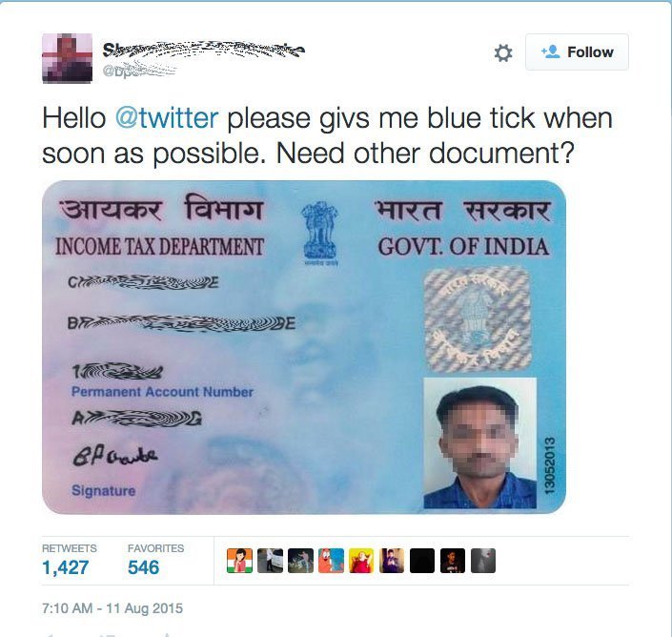Screen dimensions: 672x637
Task: Click the Follow button
Action: 577,51
